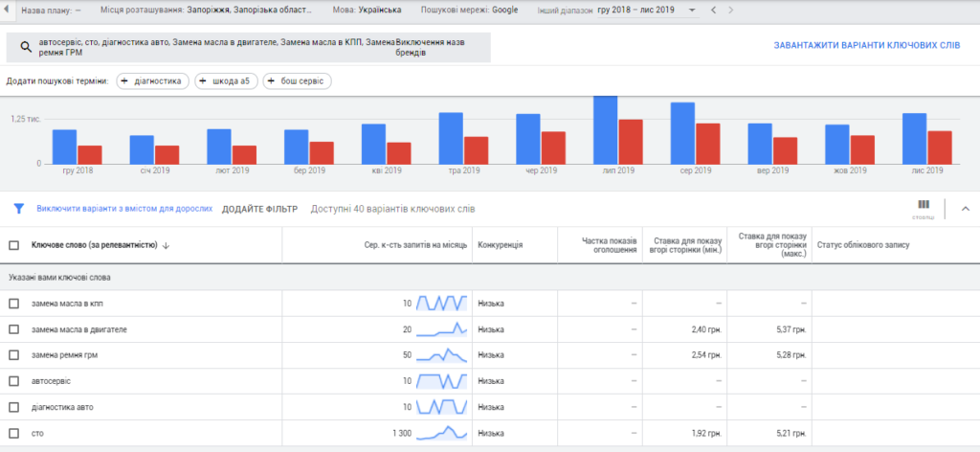Add the 'бош сервіс' search term chip

(x=297, y=81)
